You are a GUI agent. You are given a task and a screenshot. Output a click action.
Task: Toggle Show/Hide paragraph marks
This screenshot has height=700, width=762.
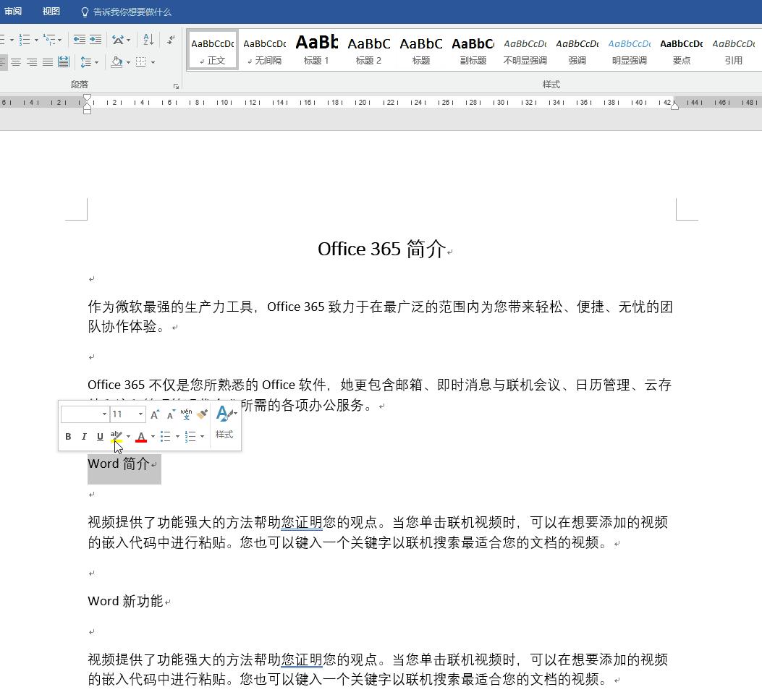tap(169, 40)
